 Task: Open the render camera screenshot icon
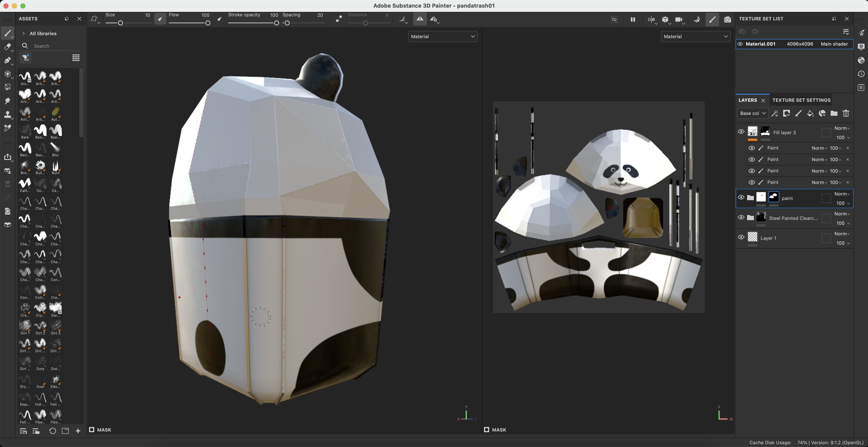tap(727, 20)
